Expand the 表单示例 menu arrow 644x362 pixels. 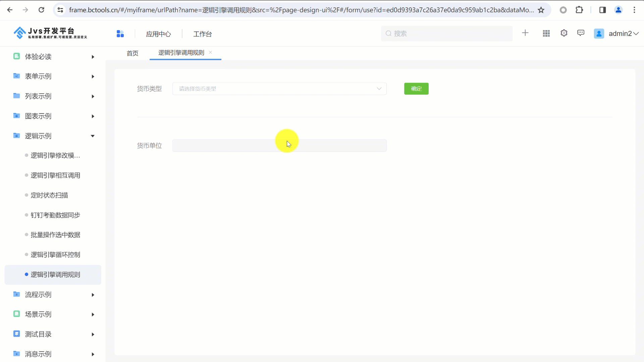point(93,77)
